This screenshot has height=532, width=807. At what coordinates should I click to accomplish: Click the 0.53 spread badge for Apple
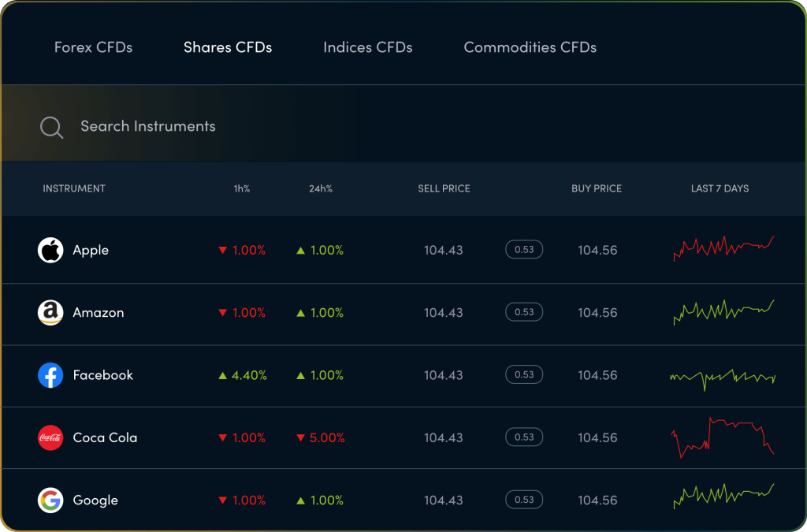(x=524, y=250)
